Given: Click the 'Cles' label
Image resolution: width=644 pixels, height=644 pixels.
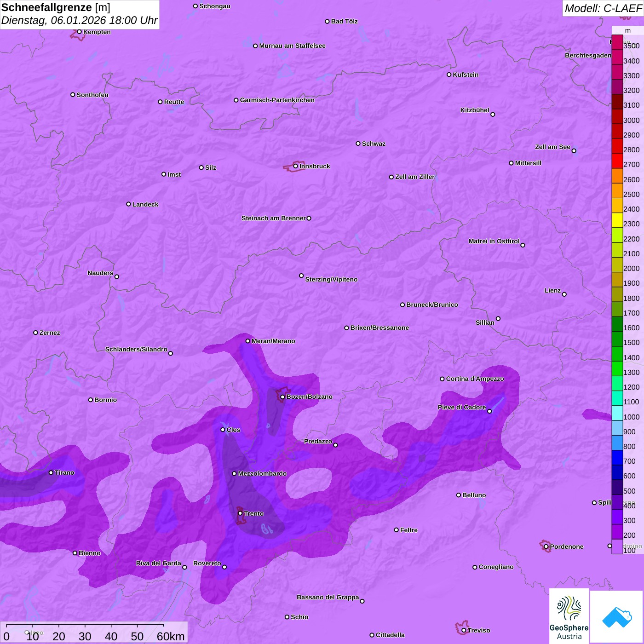Looking at the screenshot, I should click(233, 430).
